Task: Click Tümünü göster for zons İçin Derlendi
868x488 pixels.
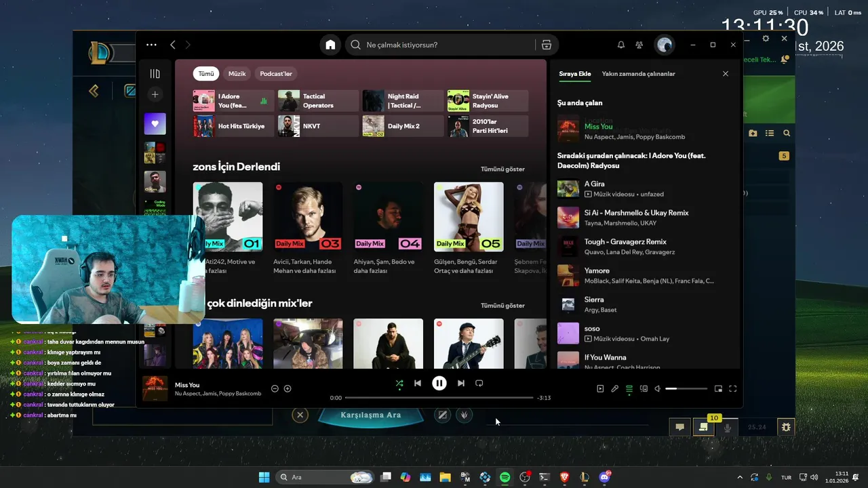Action: tap(502, 169)
